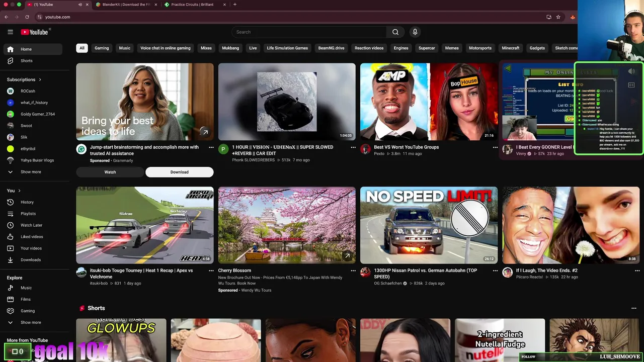Click Watch button on Grammarly ad
644x362 pixels.
(110, 172)
